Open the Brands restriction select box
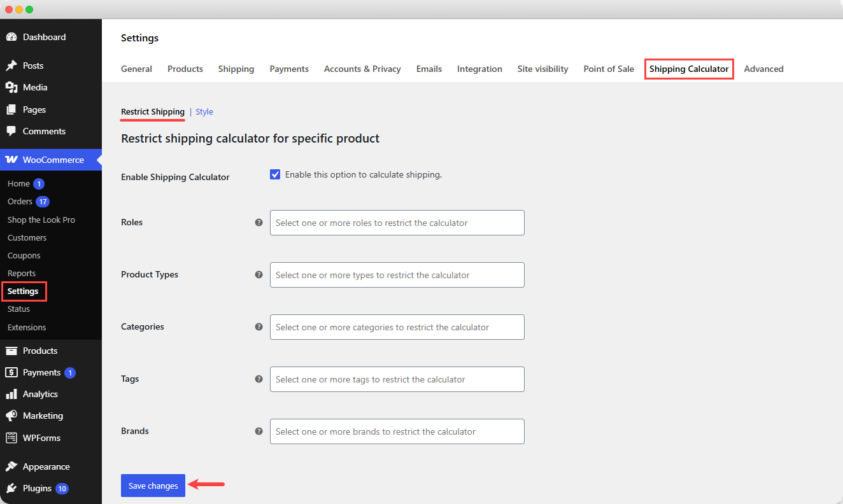This screenshot has width=843, height=504. pos(397,431)
